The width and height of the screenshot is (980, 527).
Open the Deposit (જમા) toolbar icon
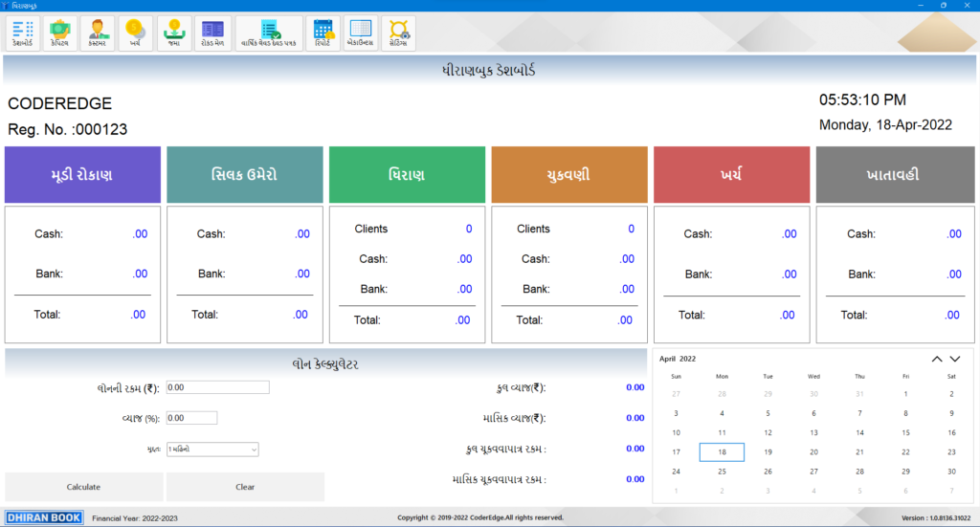(x=173, y=33)
